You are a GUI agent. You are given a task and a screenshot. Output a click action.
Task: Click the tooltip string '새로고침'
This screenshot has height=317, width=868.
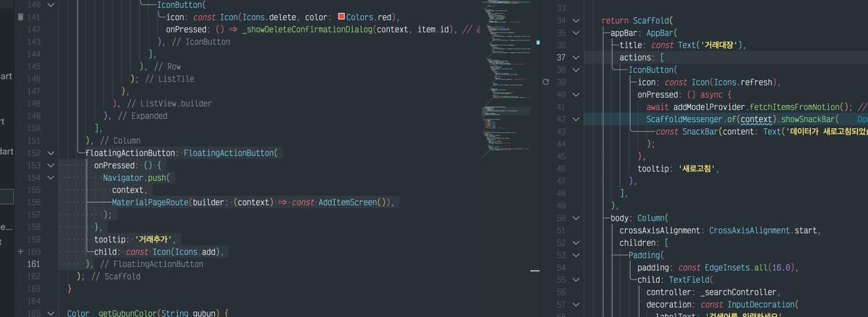[696, 169]
